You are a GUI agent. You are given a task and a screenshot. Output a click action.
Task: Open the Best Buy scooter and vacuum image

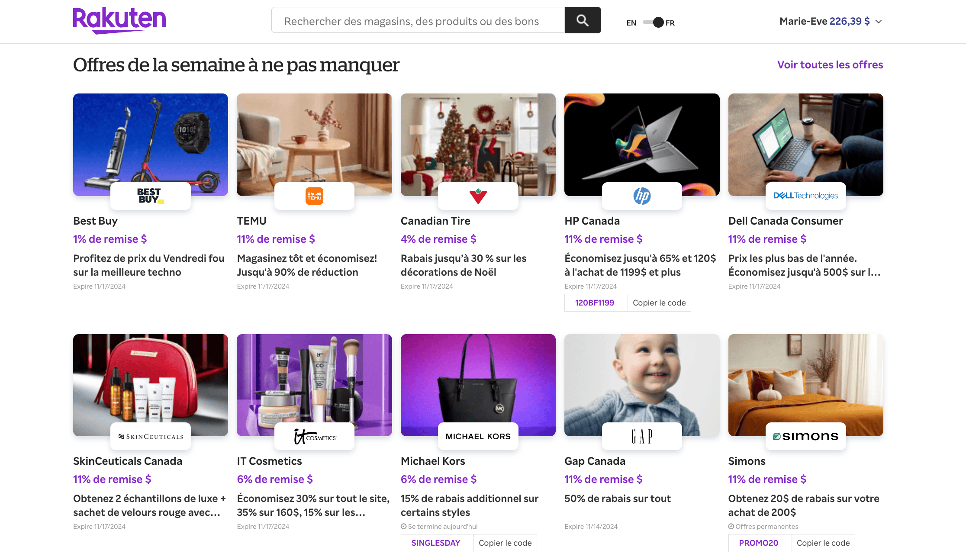pos(151,145)
